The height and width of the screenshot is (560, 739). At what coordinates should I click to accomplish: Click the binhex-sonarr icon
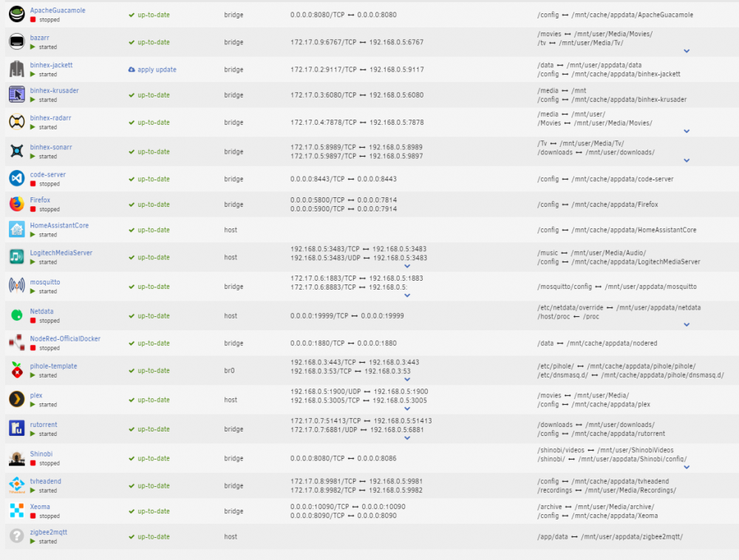click(x=16, y=151)
